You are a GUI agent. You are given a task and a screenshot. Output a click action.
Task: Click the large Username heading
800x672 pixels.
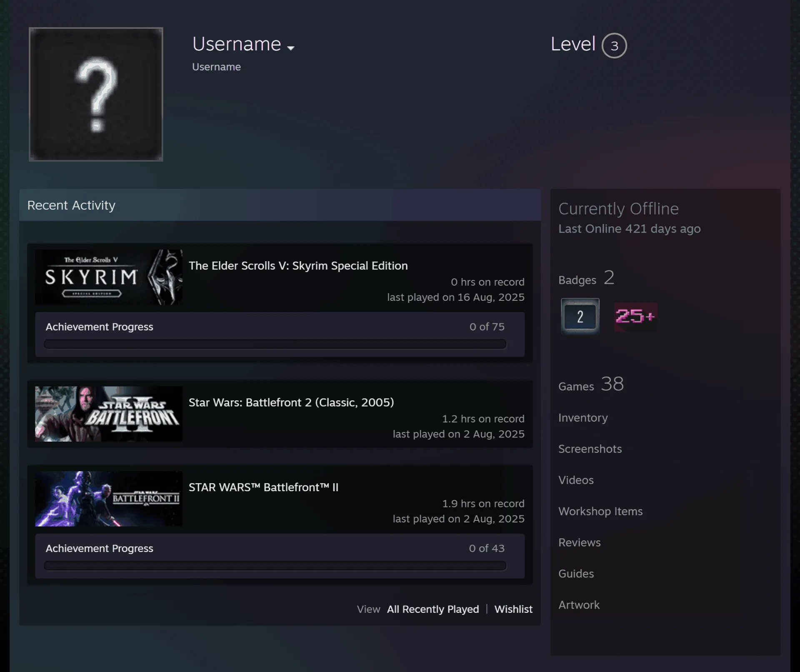click(237, 44)
